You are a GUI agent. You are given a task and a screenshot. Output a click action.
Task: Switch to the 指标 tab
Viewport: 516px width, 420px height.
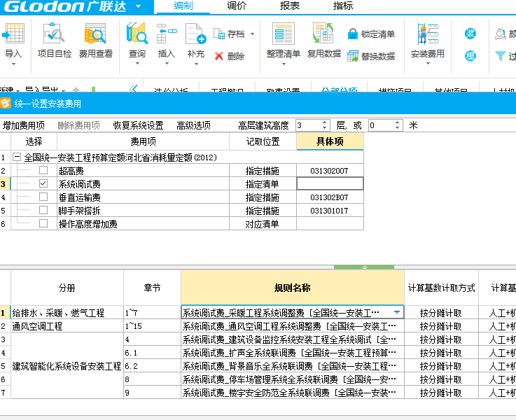(343, 6)
